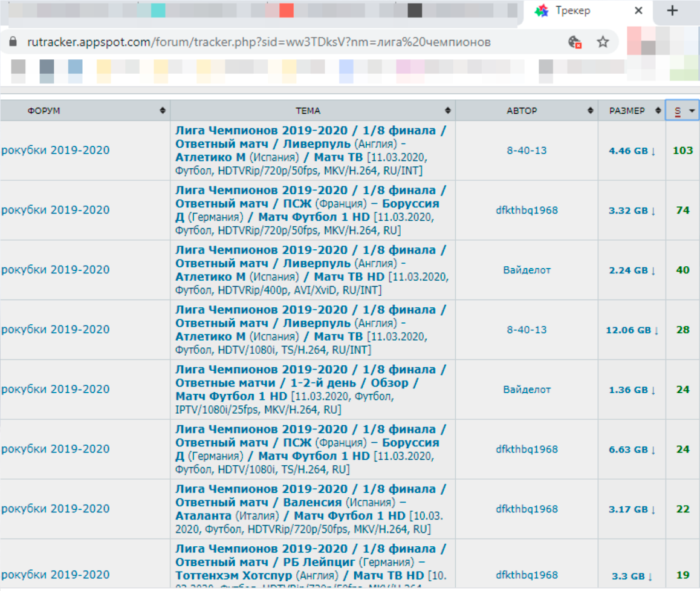The height and width of the screenshot is (591, 700).
Task: Click the seeders count 19
Action: (682, 575)
